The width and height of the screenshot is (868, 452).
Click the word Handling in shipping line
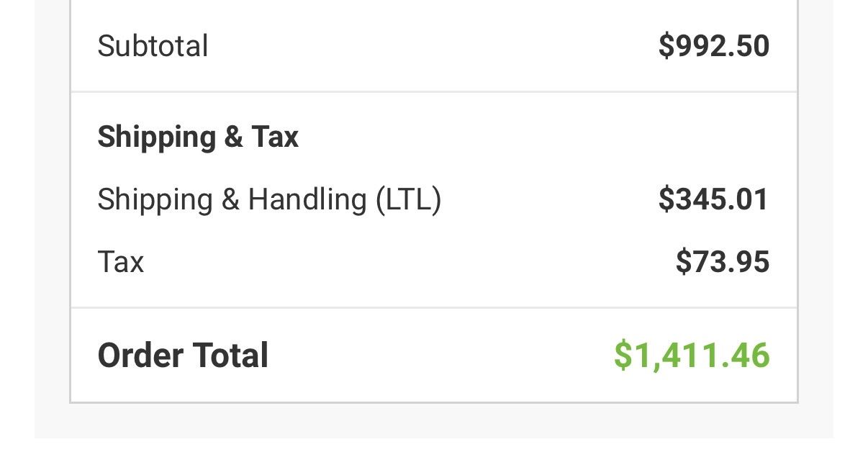(307, 199)
